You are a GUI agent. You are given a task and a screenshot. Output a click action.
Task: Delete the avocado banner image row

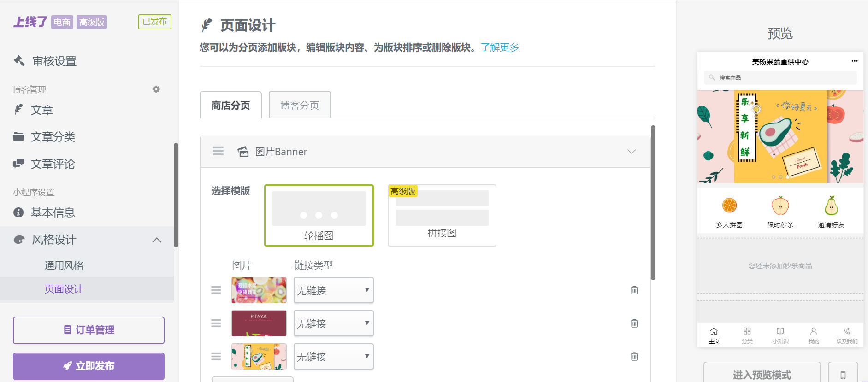click(634, 356)
